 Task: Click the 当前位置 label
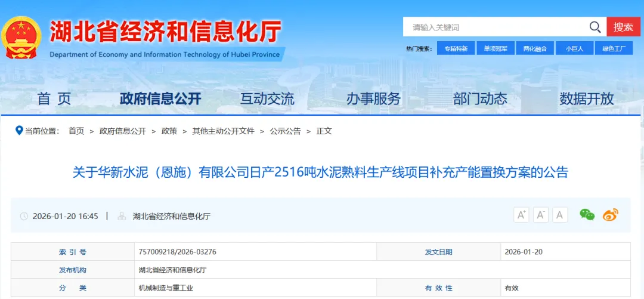click(x=42, y=131)
